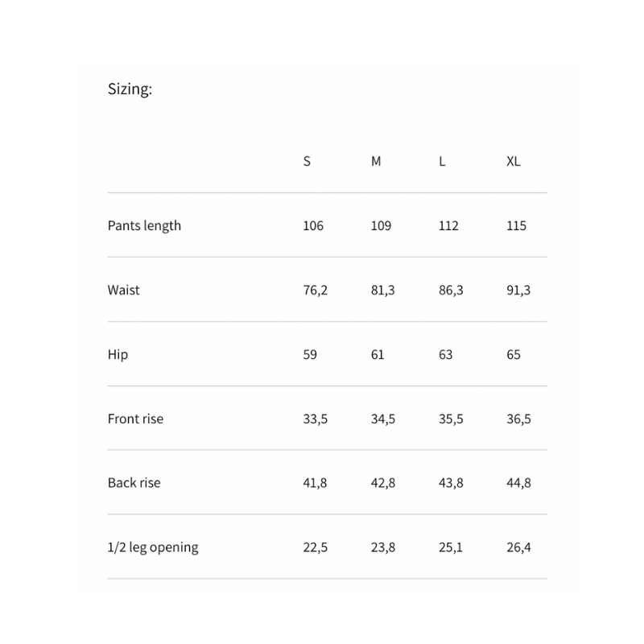Click the waist value 91,3
The width and height of the screenshot is (644, 644).
(518, 290)
